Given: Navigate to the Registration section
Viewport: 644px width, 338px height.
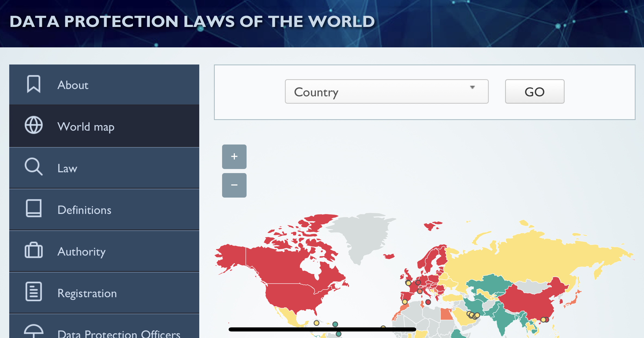Looking at the screenshot, I should click(104, 293).
